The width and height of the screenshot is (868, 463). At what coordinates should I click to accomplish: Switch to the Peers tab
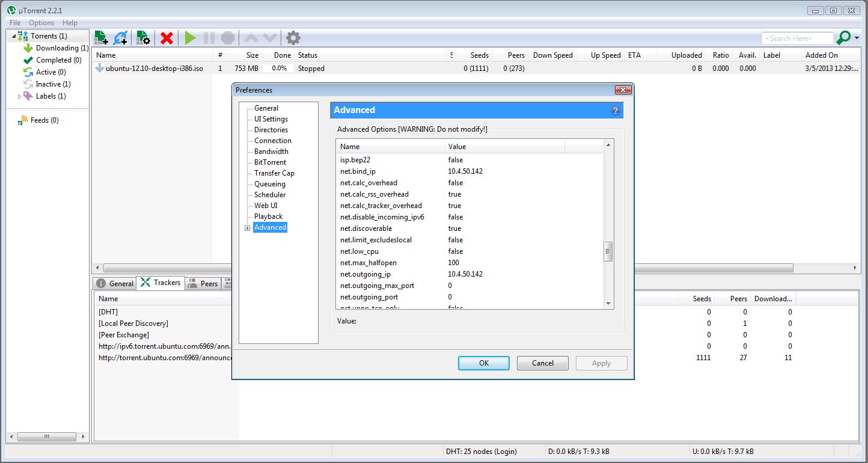coord(203,283)
